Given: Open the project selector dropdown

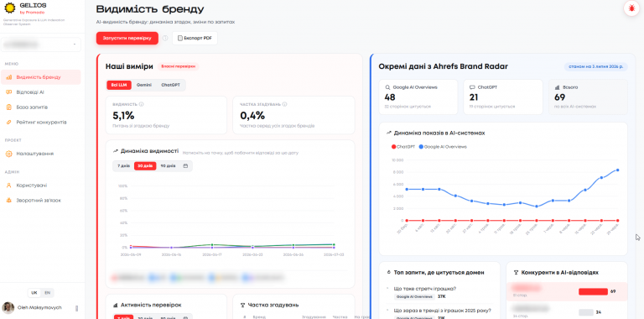Looking at the screenshot, I should coord(41,44).
